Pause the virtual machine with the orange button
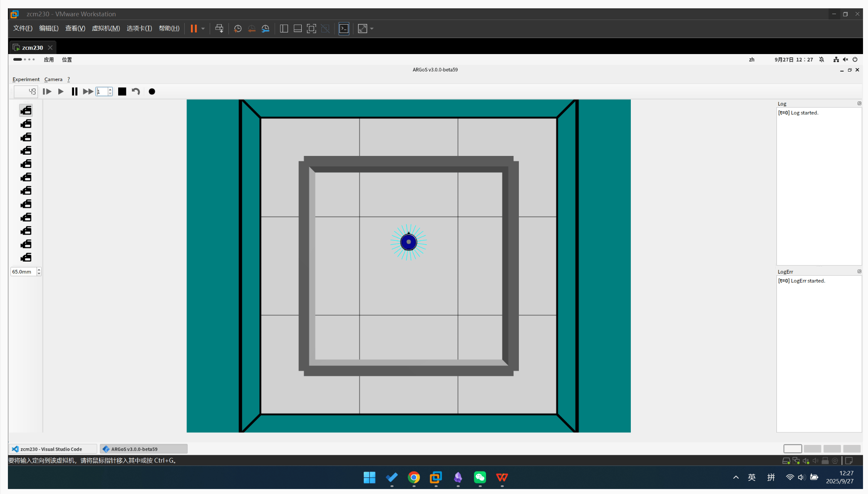 (x=194, y=28)
